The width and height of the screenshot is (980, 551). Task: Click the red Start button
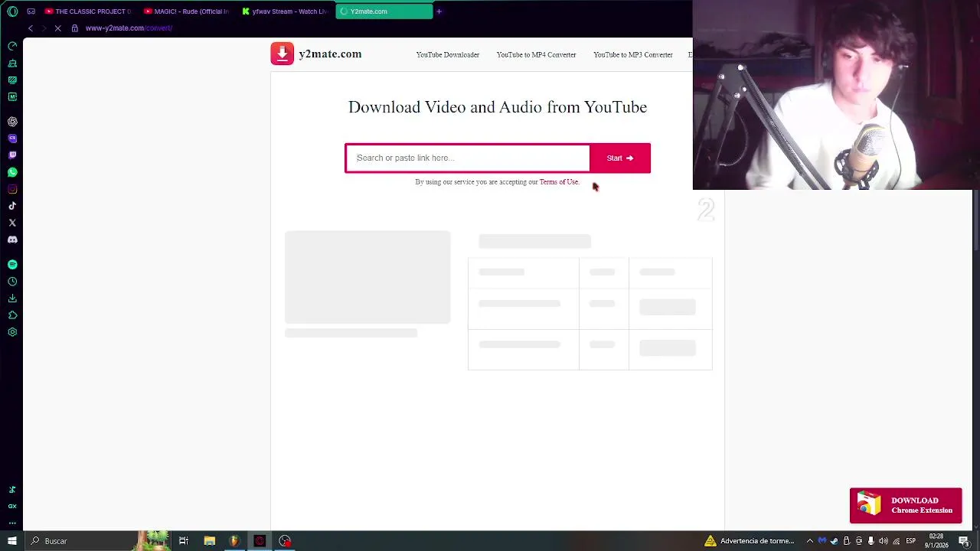click(x=620, y=158)
